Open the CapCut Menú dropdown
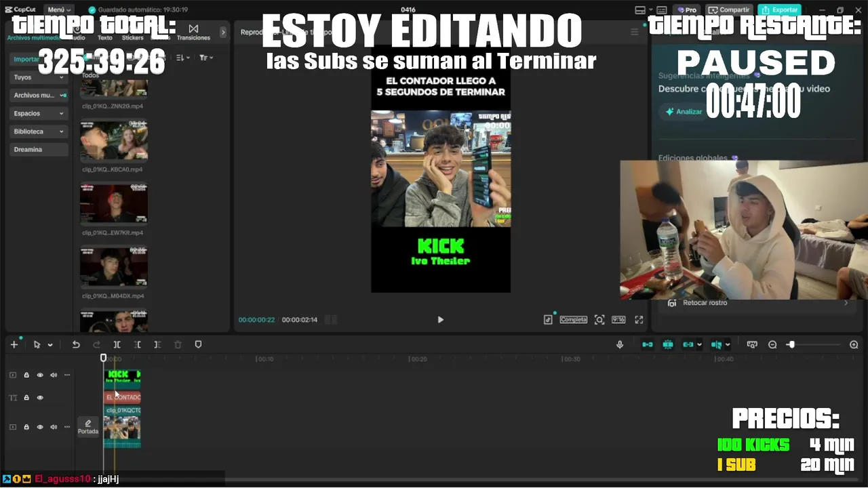This screenshot has height=488, width=868. coord(59,9)
